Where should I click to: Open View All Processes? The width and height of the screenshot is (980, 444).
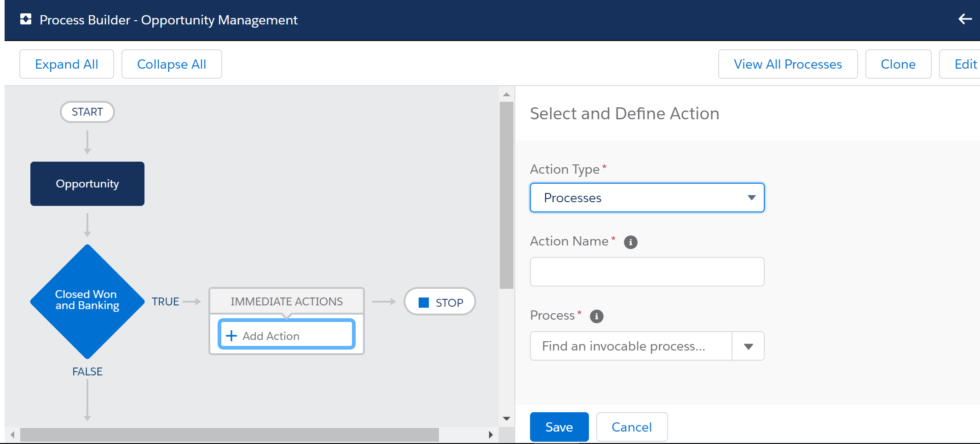(x=788, y=64)
